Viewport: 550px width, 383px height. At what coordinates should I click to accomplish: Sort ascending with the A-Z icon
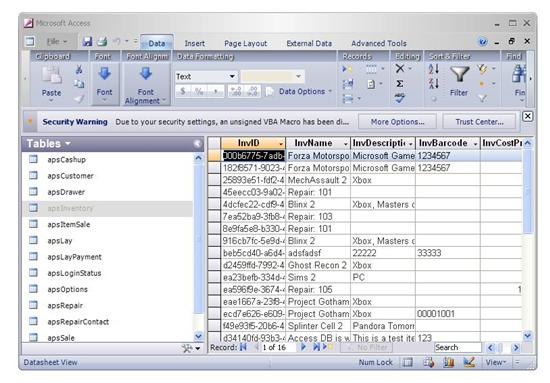[x=434, y=69]
